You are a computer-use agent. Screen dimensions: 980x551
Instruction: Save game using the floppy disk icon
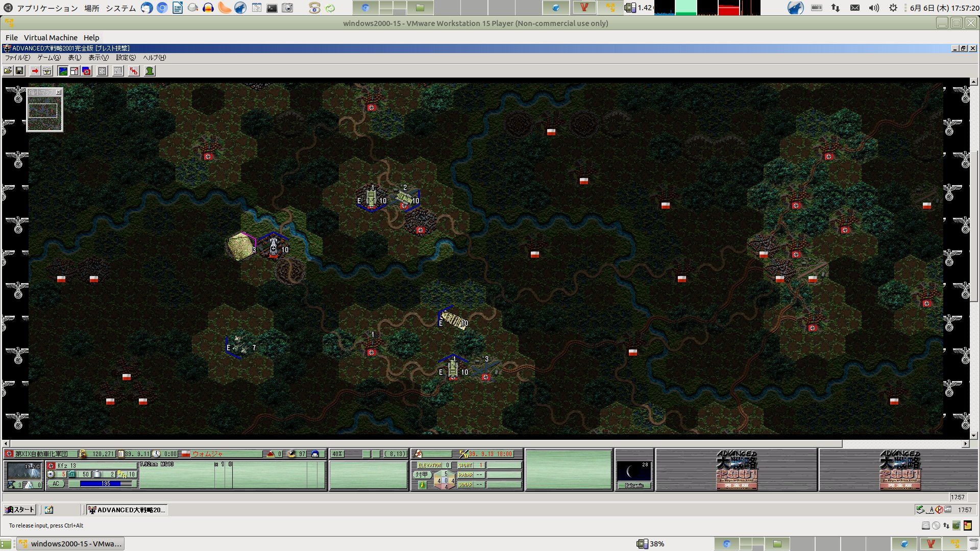click(19, 71)
